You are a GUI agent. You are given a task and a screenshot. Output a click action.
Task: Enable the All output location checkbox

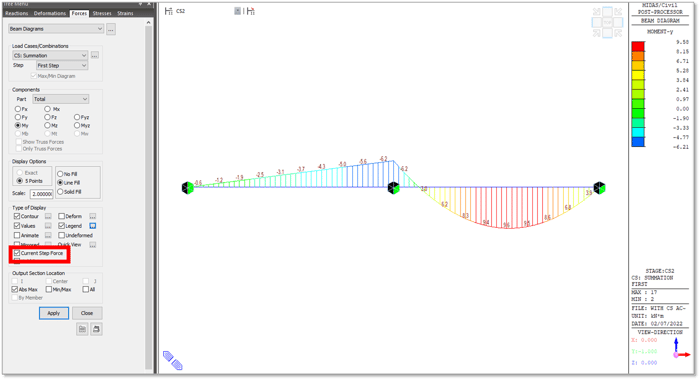(86, 289)
